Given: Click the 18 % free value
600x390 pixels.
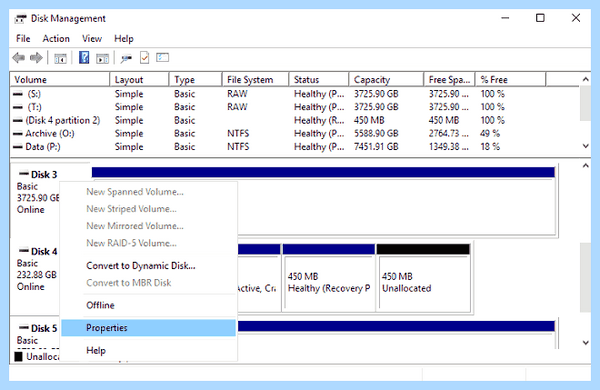Looking at the screenshot, I should [490, 147].
